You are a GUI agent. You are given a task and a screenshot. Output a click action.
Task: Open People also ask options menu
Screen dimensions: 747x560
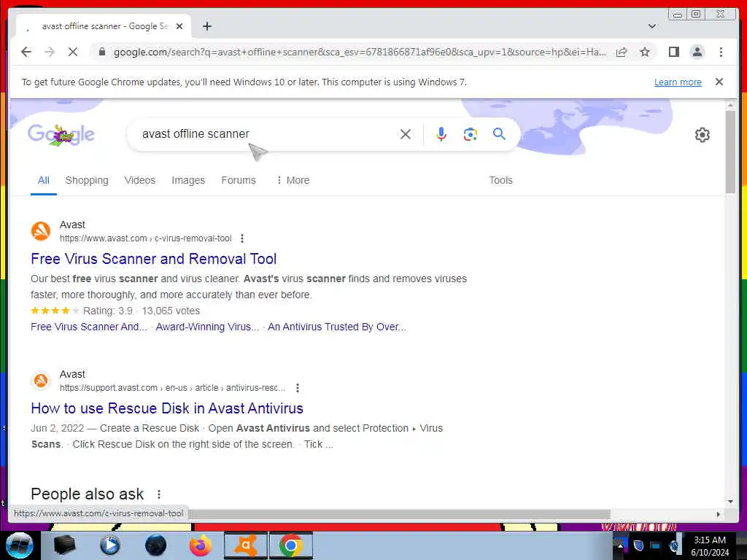[158, 494]
